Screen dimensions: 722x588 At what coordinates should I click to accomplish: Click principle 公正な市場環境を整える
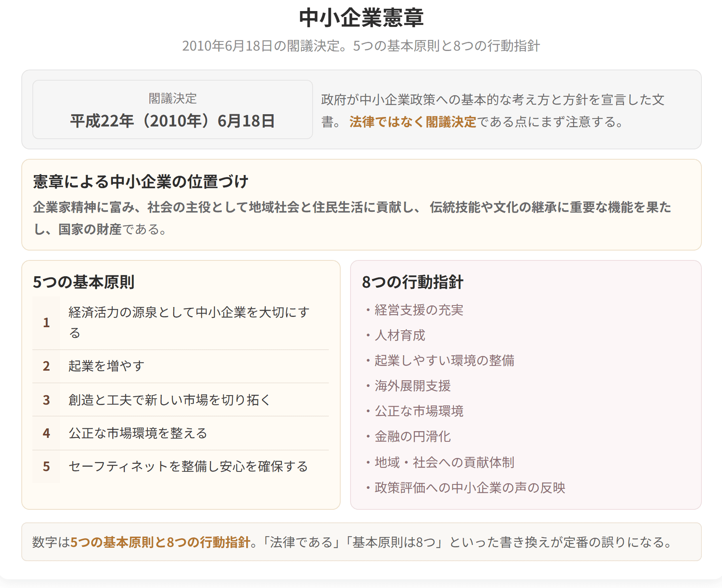pos(138,433)
